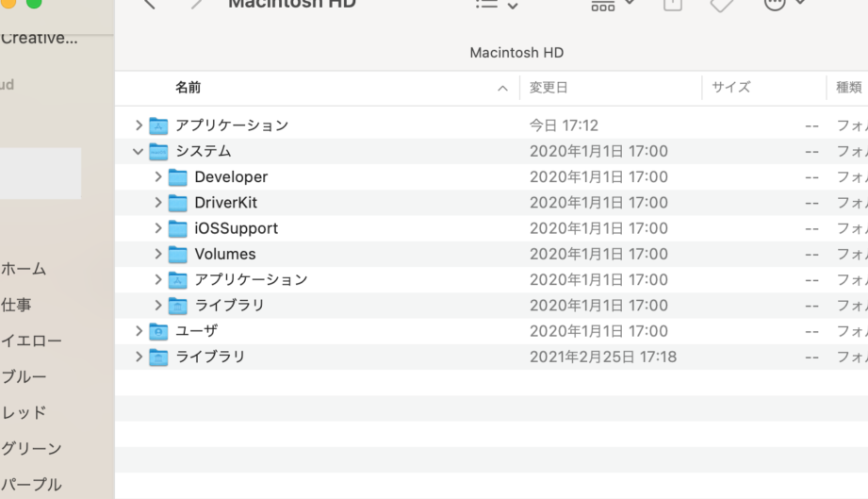The width and height of the screenshot is (868, 499).
Task: Click the back arrow in the toolbar
Action: (149, 4)
